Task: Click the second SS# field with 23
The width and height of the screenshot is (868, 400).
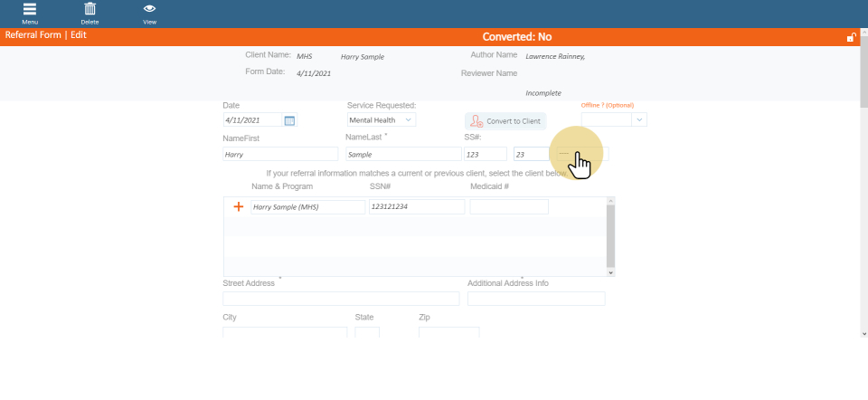Action: tap(532, 155)
